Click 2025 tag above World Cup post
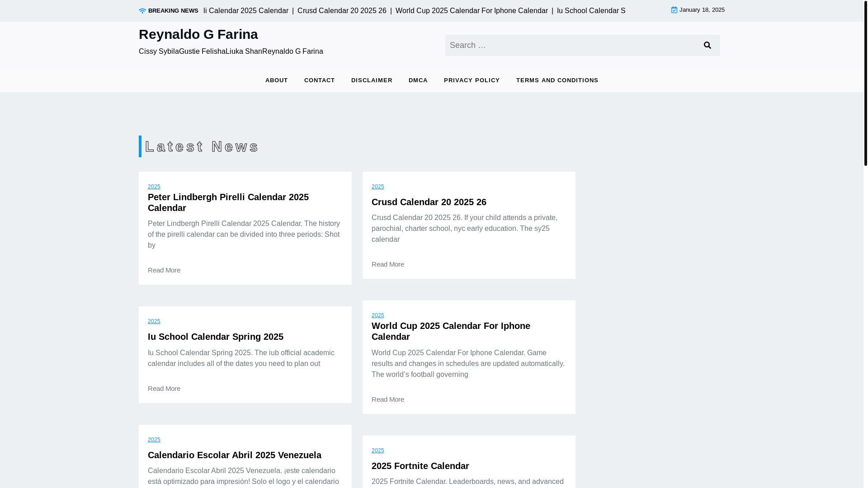 pyautogui.click(x=377, y=315)
